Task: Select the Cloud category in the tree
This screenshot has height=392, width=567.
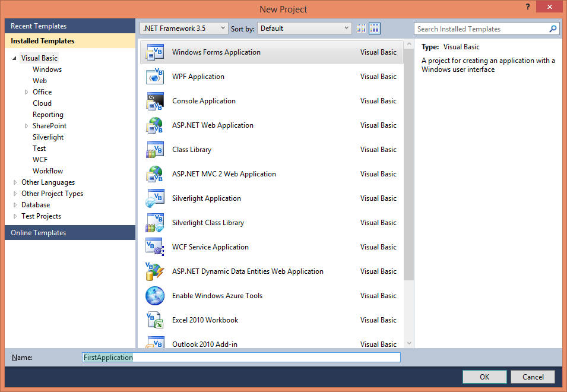Action: 42,103
